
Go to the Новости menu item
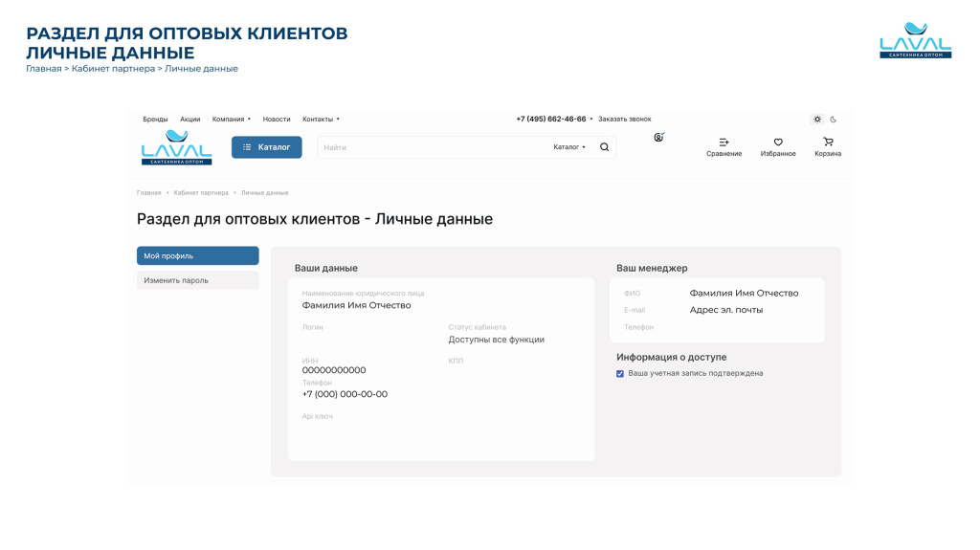[277, 120]
